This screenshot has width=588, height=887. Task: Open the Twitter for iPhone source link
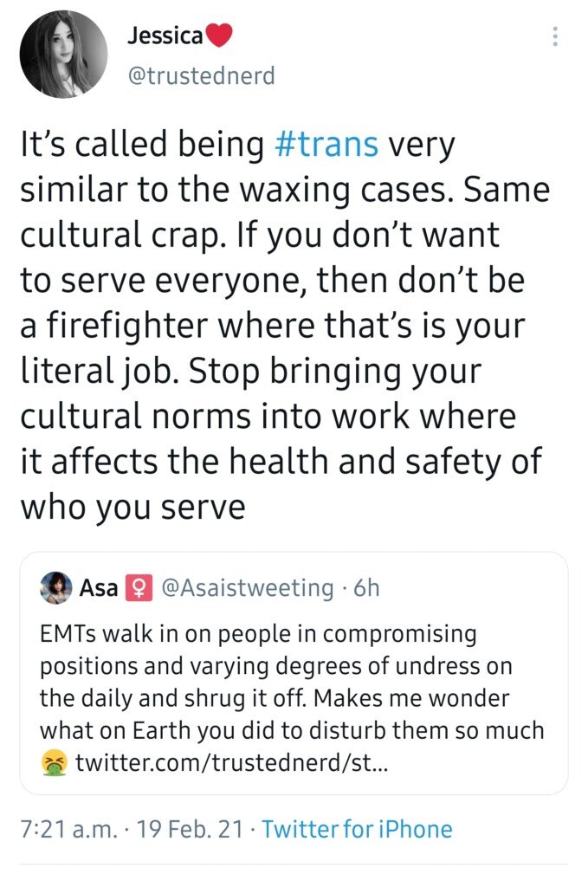click(x=358, y=830)
